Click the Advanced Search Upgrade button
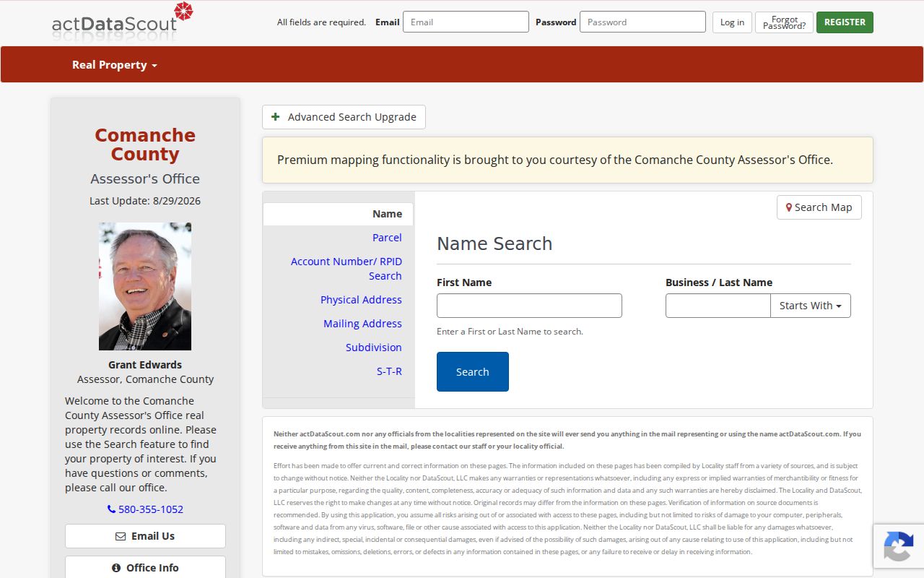 point(344,117)
